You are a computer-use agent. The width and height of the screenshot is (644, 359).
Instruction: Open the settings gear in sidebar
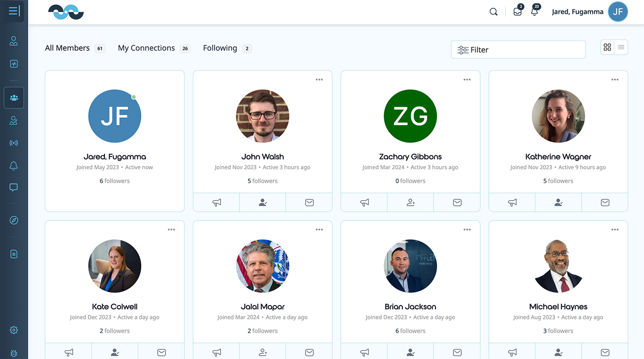click(14, 330)
